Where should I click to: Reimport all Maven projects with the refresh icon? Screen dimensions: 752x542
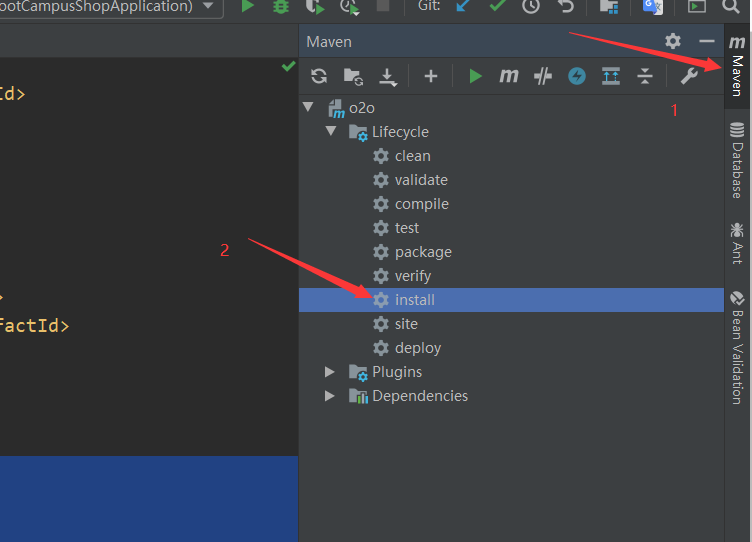(319, 76)
